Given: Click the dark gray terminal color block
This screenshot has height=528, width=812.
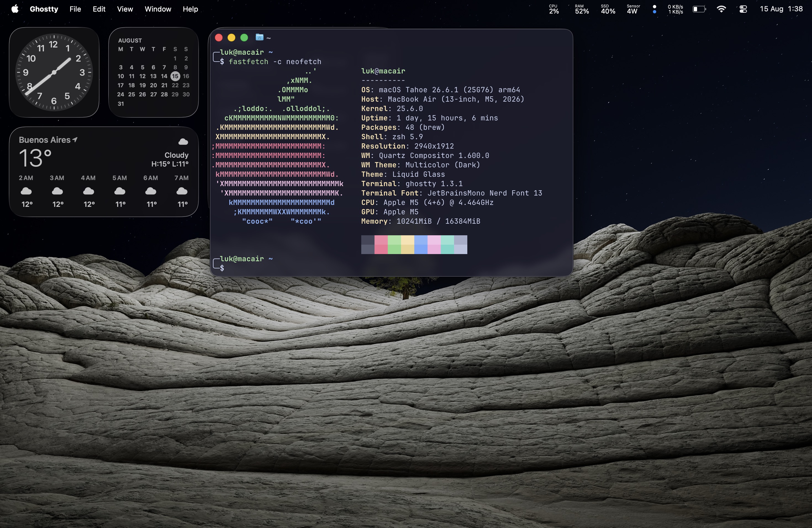Looking at the screenshot, I should pyautogui.click(x=368, y=245).
